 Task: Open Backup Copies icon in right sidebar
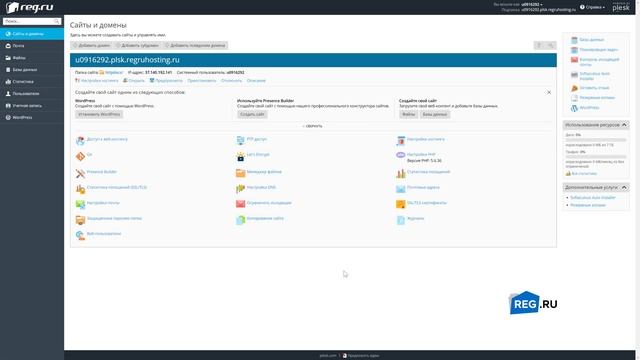[x=574, y=98]
